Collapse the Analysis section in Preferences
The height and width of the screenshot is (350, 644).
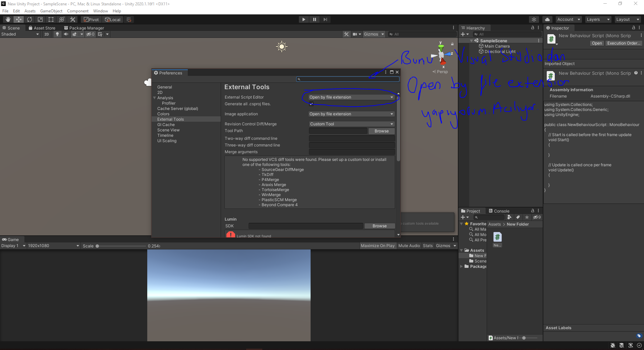(155, 98)
